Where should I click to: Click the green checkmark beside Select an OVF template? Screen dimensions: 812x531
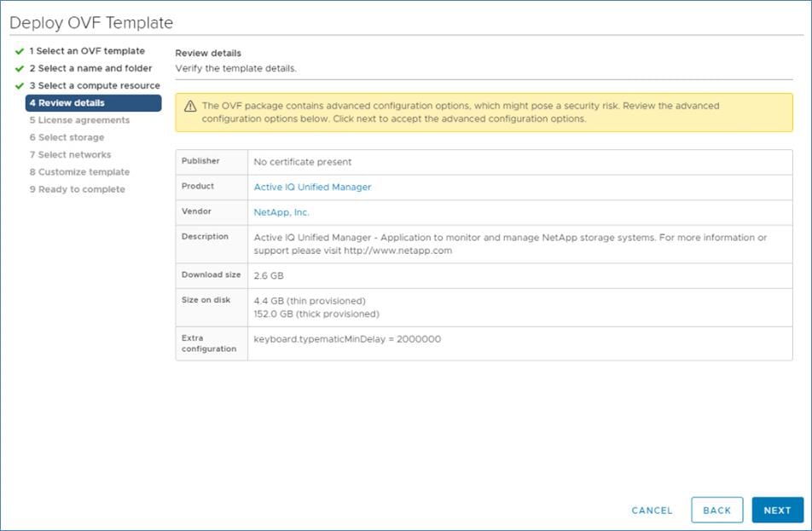click(20, 51)
